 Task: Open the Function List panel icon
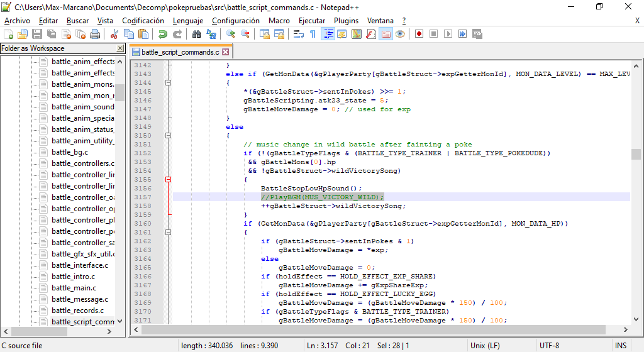coord(370,34)
